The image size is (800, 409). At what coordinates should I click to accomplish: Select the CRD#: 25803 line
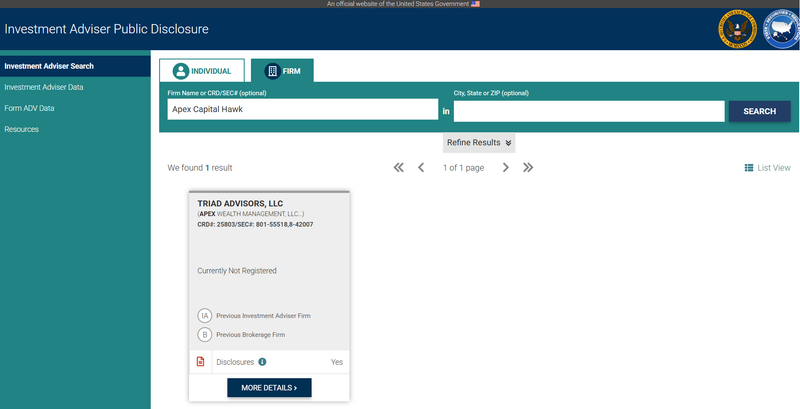pyautogui.click(x=255, y=224)
